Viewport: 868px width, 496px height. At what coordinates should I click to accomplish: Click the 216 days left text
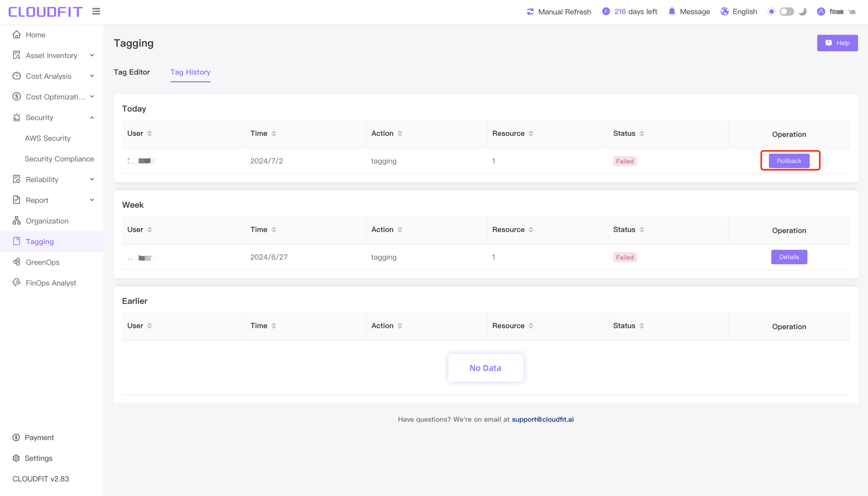point(635,11)
